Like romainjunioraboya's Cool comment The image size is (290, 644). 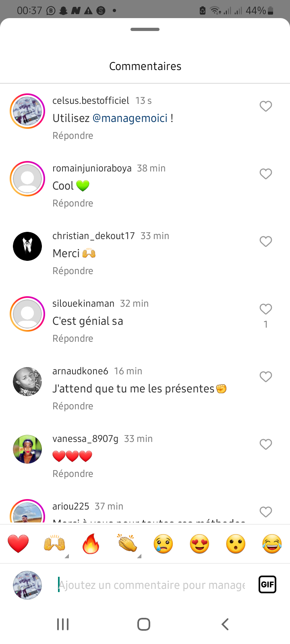pyautogui.click(x=265, y=174)
